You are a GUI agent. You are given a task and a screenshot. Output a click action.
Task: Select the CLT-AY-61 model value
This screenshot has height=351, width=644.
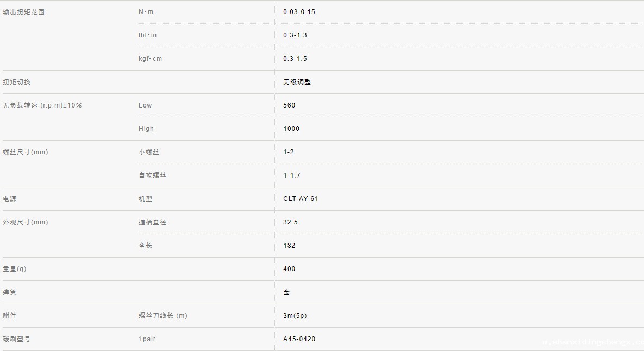tap(301, 199)
